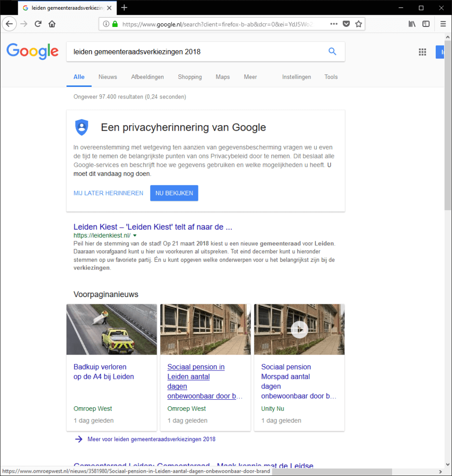Viewport: 452px width, 476px height.
Task: Click the vertical page scrollbar
Action: coord(448,126)
